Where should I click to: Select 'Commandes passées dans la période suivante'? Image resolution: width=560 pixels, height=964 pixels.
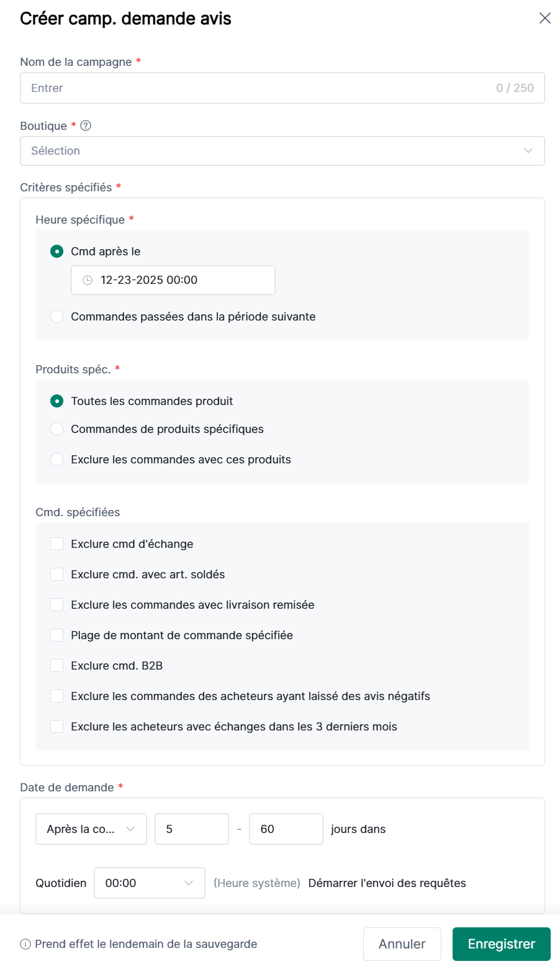click(x=57, y=317)
